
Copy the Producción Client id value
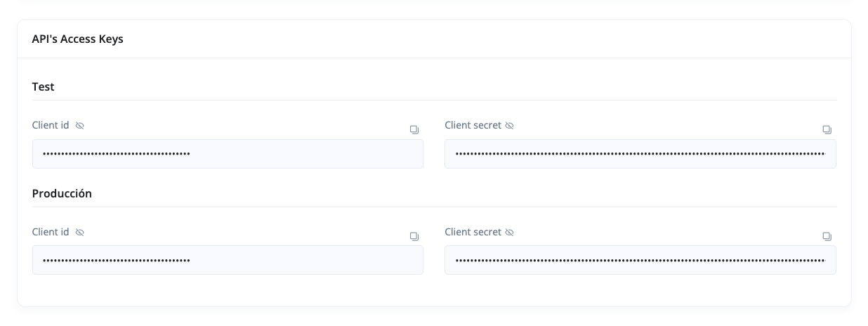click(x=414, y=237)
